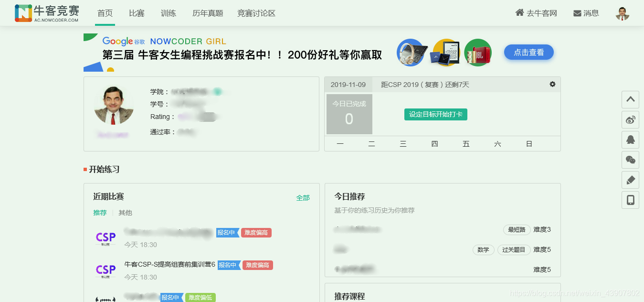Switch to the 其他 contests filter

(x=125, y=213)
